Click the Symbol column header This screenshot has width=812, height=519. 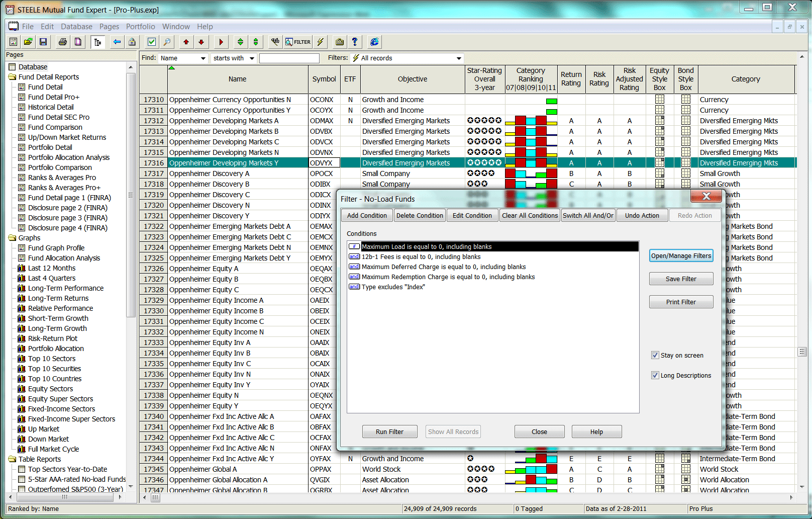[x=324, y=79]
